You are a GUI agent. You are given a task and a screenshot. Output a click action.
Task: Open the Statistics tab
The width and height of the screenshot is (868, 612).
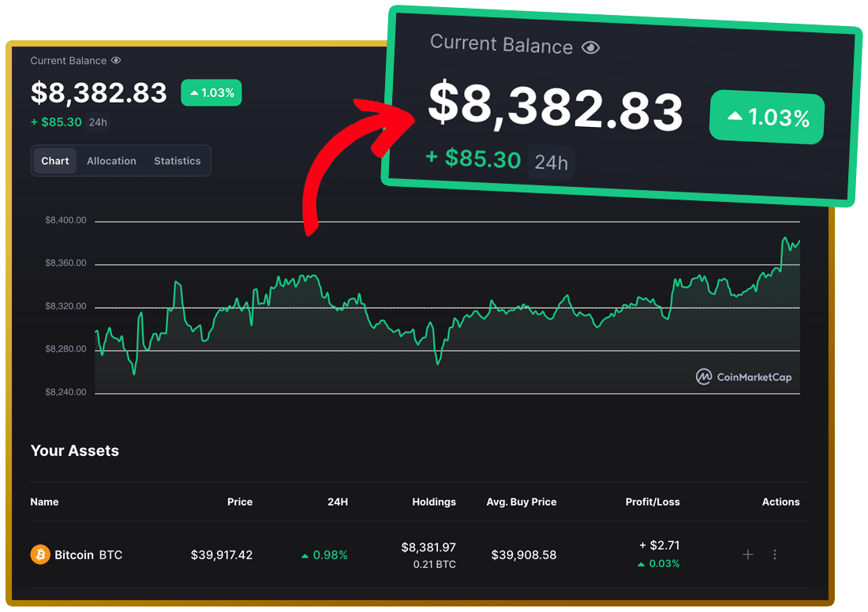[x=177, y=161]
